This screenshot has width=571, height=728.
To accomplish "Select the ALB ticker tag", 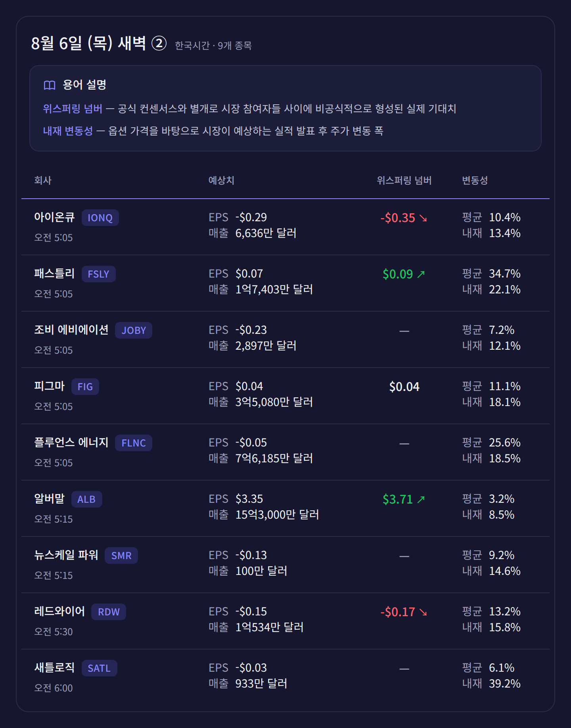I will coord(87,499).
